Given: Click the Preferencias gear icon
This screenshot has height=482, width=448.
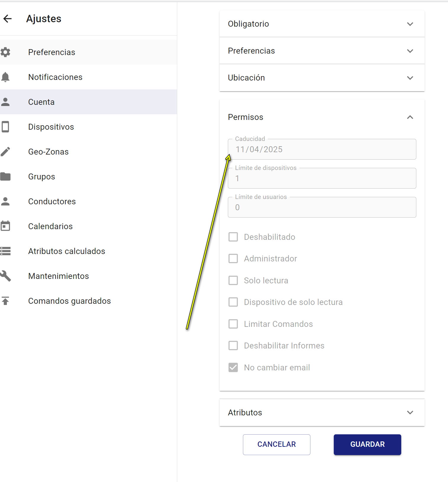Looking at the screenshot, I should [x=5, y=52].
